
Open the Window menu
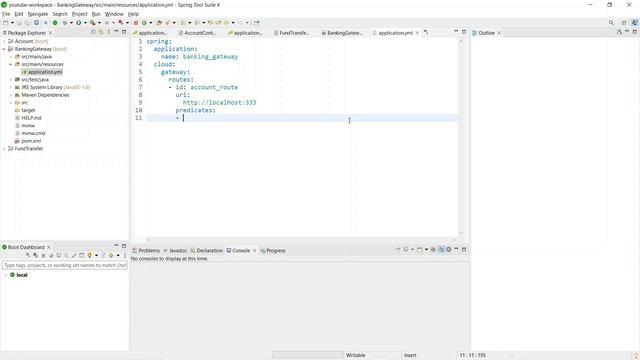click(x=114, y=14)
